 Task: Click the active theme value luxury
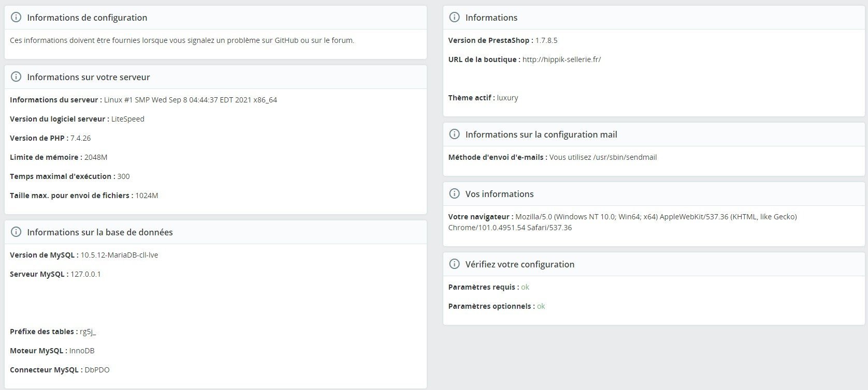pyautogui.click(x=508, y=98)
